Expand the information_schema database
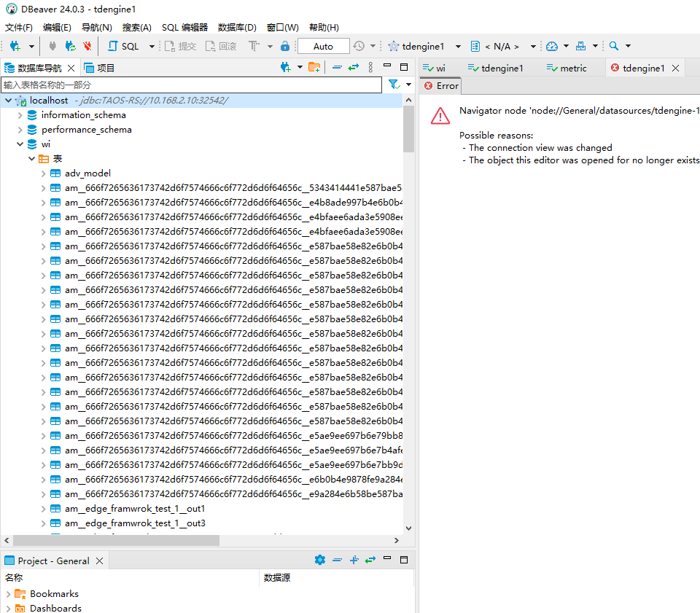 click(x=20, y=115)
